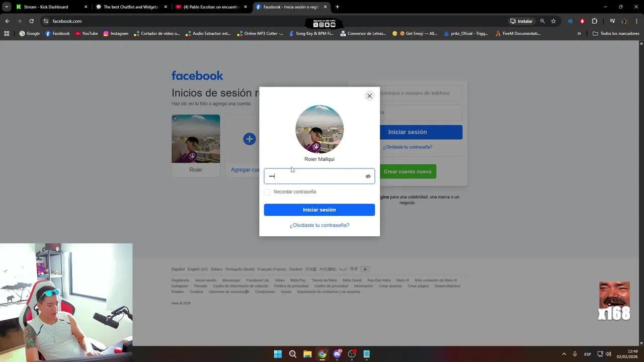Remove the Roier saved account with its X

[175, 119]
